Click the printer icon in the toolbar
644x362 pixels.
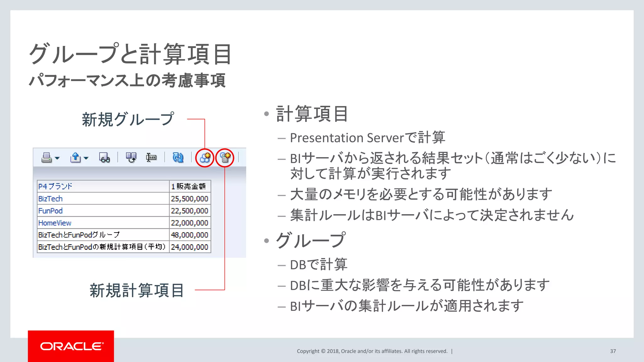coord(47,157)
